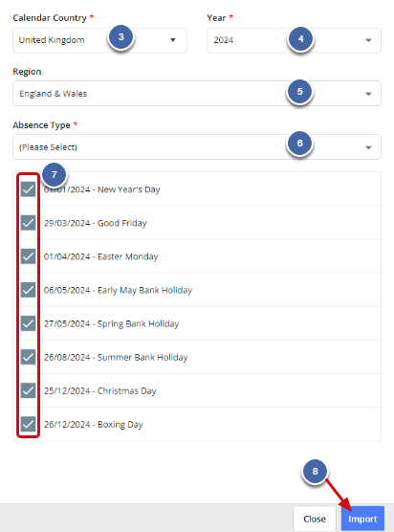Toggle the Christmas Day checkbox
Screen dimensions: 394x532
28,390
